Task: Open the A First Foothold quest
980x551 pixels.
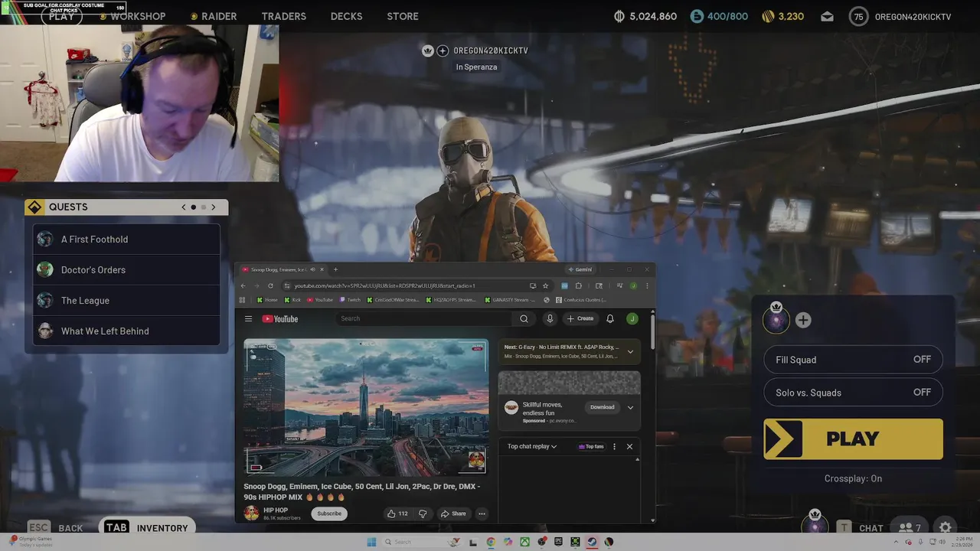Action: [x=126, y=240]
